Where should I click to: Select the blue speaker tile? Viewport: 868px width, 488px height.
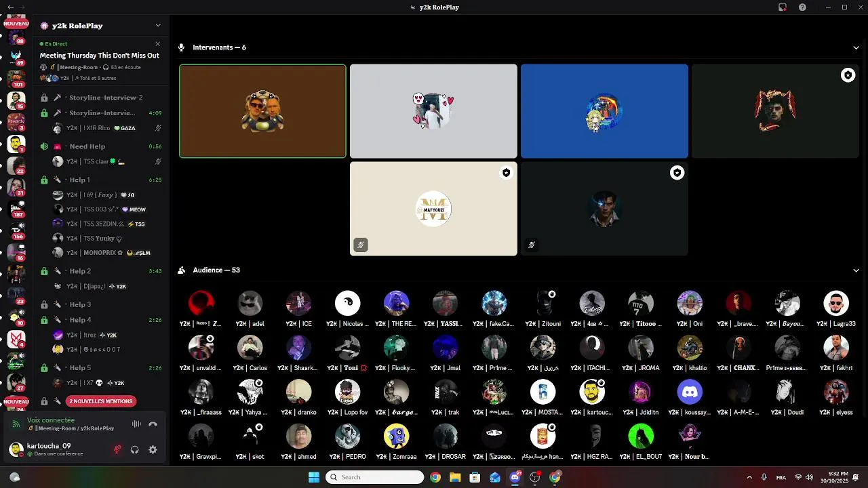click(x=604, y=111)
